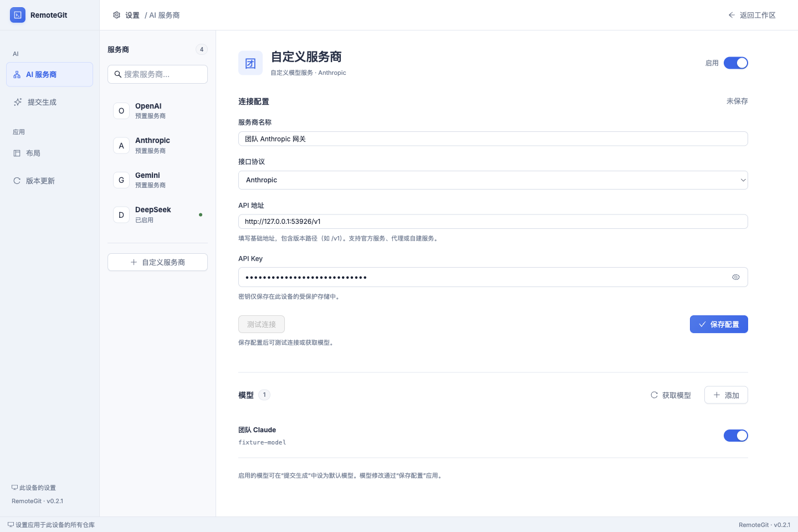This screenshot has height=532, width=798.
Task: Click the disabled 测试连接 button
Action: [262, 324]
